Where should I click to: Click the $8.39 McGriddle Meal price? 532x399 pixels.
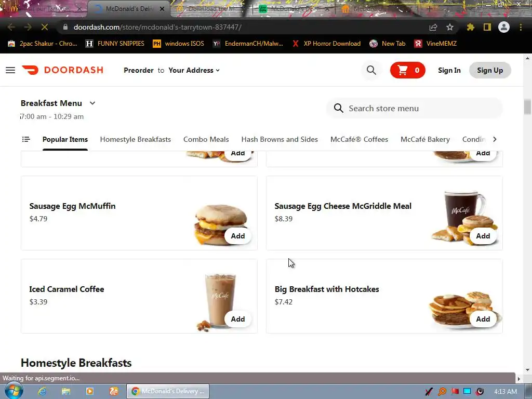tap(284, 219)
